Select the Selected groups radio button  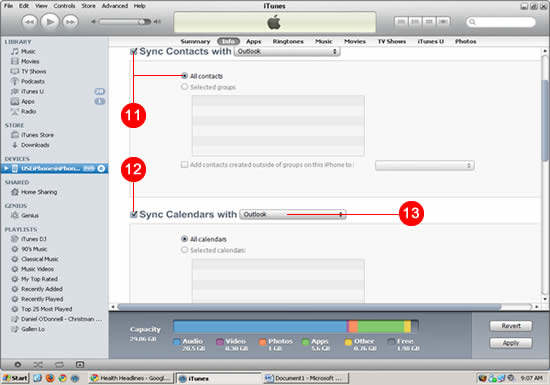(x=184, y=87)
